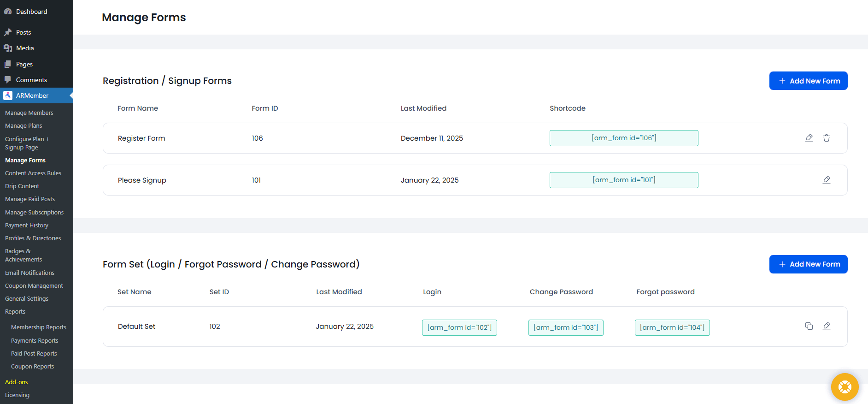This screenshot has width=868, height=404.
Task: Click the ARMember logo icon in sidebar
Action: [8, 95]
